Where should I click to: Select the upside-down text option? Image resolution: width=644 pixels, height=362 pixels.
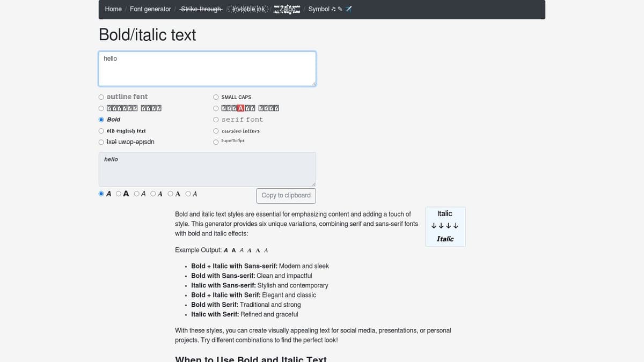tap(101, 142)
